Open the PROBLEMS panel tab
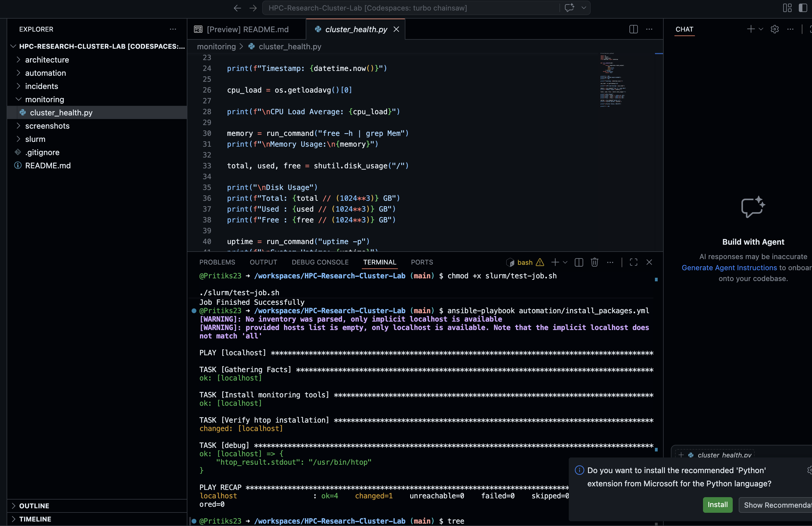The width and height of the screenshot is (812, 526). coord(217,262)
